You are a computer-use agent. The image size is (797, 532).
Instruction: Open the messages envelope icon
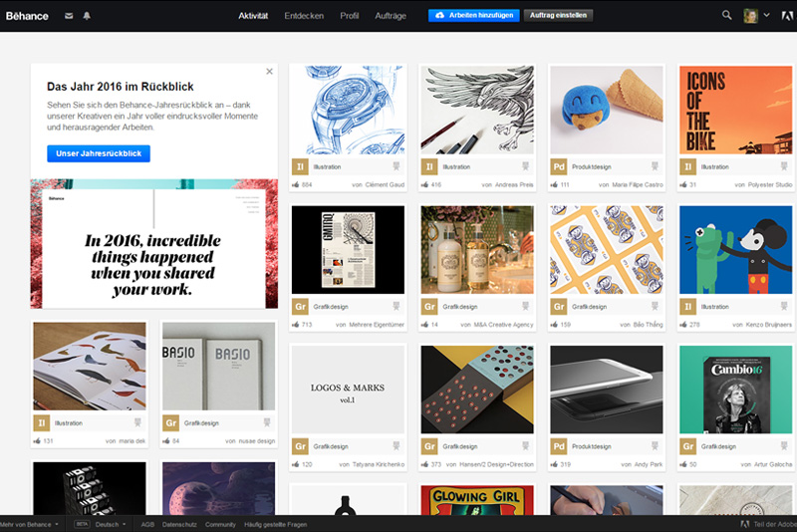pyautogui.click(x=69, y=16)
